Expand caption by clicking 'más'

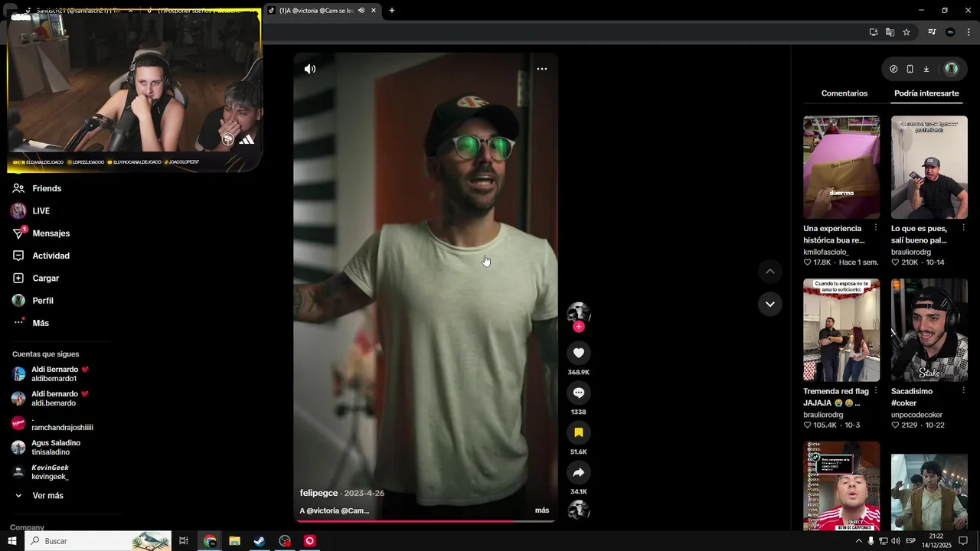point(542,510)
